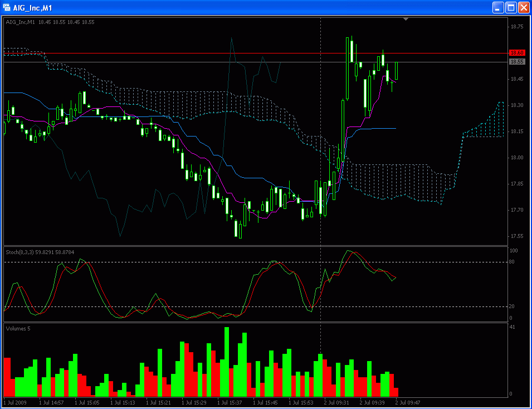This screenshot has width=532, height=409.
Task: Click the 1 Jul 15:45 time label
Action: coord(265,402)
